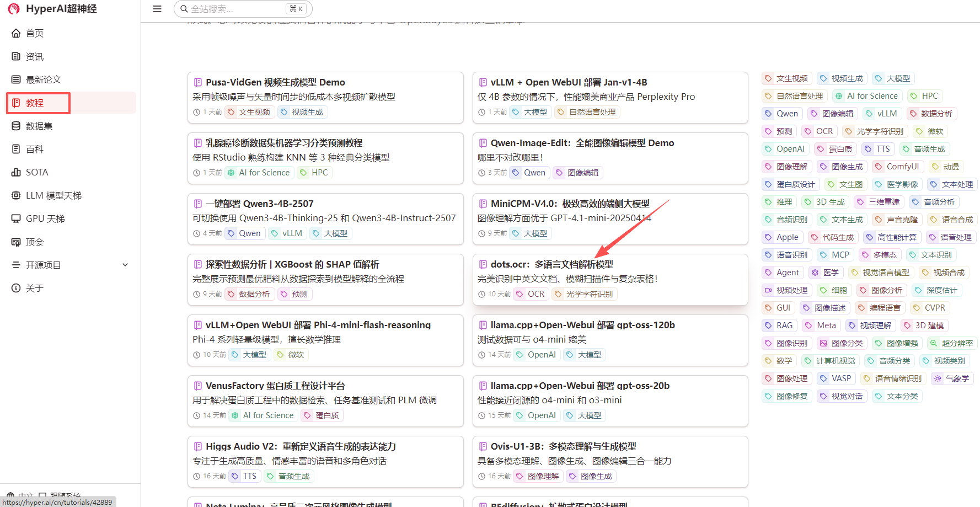
Task: Click the LLM 模型天梯 chip icon
Action: coord(16,195)
